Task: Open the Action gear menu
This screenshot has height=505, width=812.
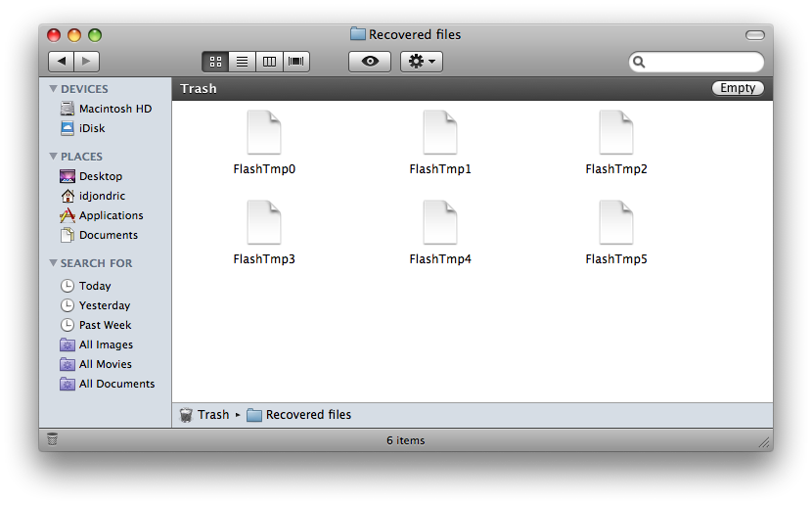Action: pyautogui.click(x=422, y=62)
